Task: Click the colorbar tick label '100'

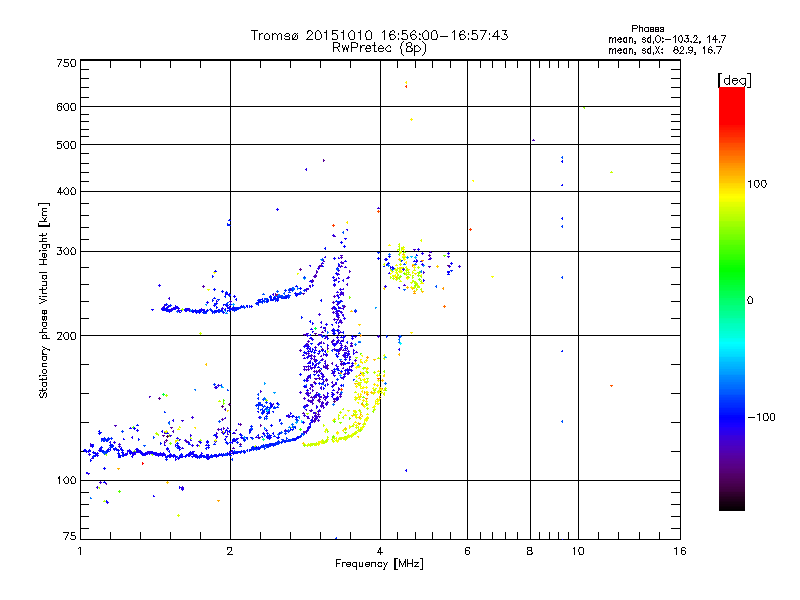Action: point(757,184)
